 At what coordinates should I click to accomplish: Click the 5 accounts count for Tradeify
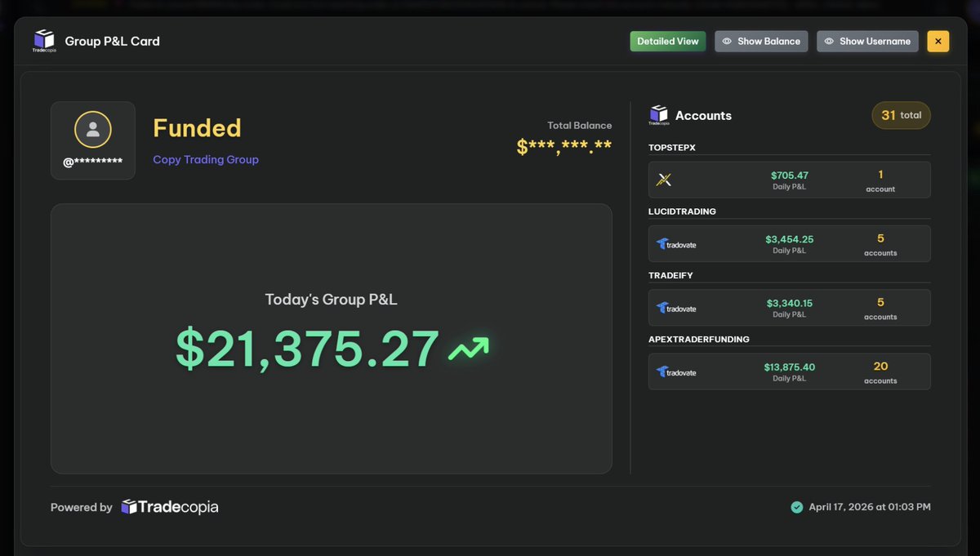[x=880, y=302]
